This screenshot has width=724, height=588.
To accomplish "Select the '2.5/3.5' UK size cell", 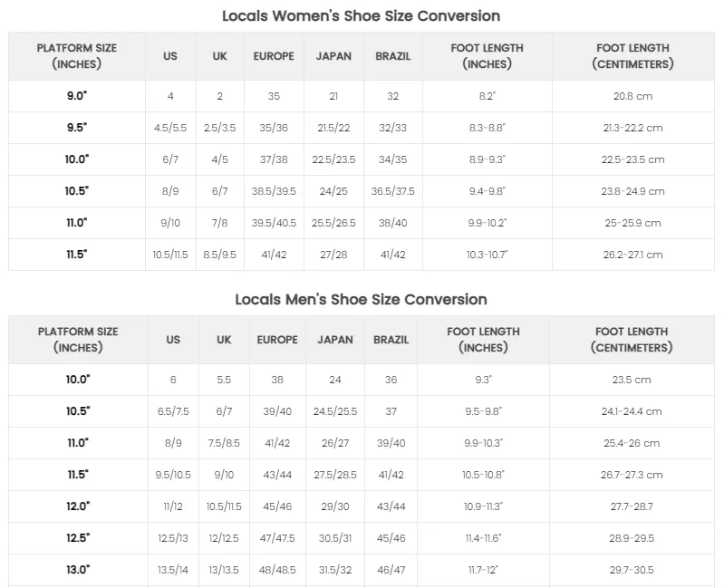I will tap(220, 128).
